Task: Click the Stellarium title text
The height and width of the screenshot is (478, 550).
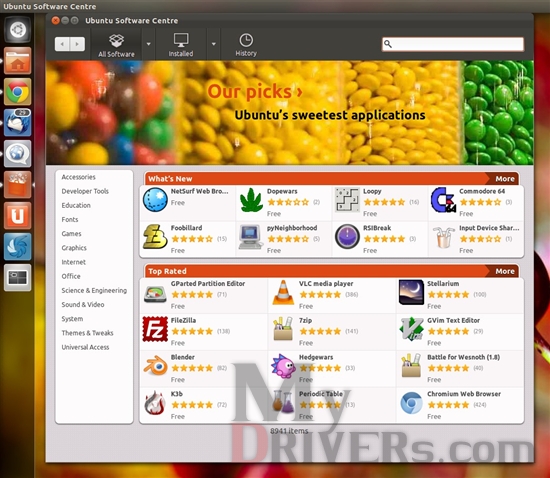Action: [443, 283]
